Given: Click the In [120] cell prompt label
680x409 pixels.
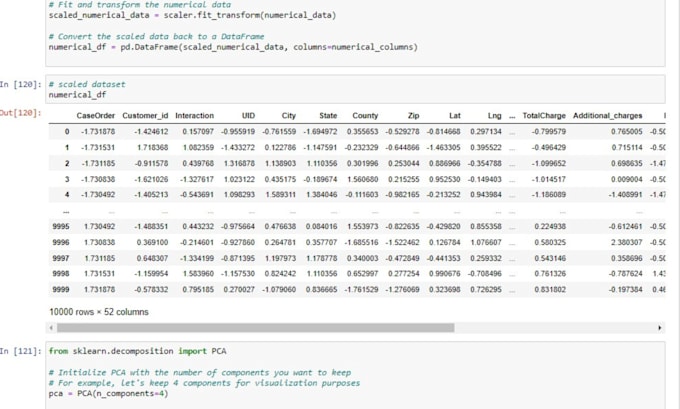Looking at the screenshot, I should (x=20, y=84).
